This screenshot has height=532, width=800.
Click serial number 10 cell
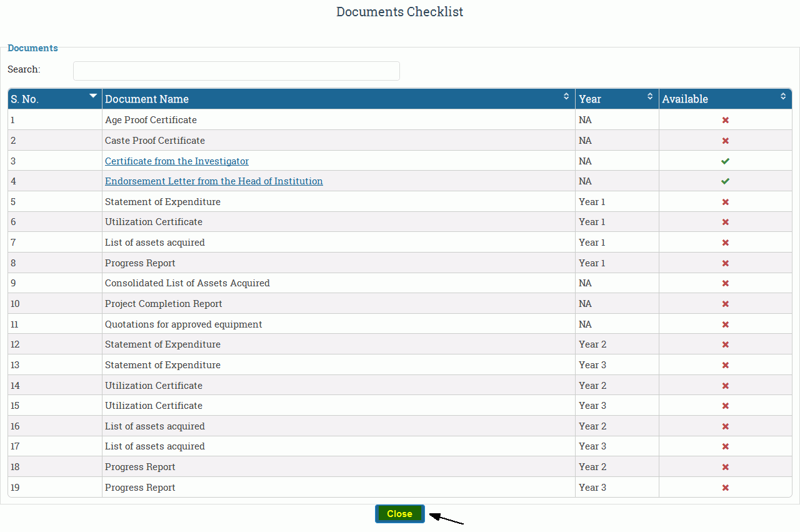pos(55,304)
